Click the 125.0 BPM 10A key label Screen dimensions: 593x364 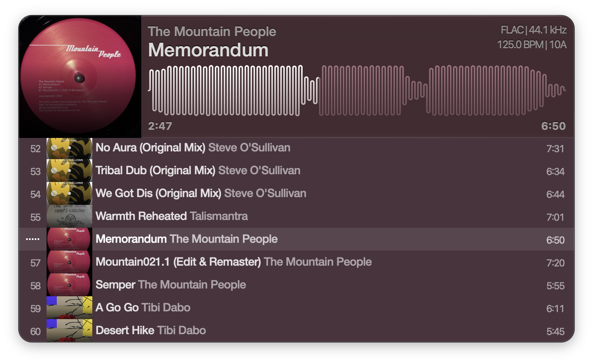point(532,44)
